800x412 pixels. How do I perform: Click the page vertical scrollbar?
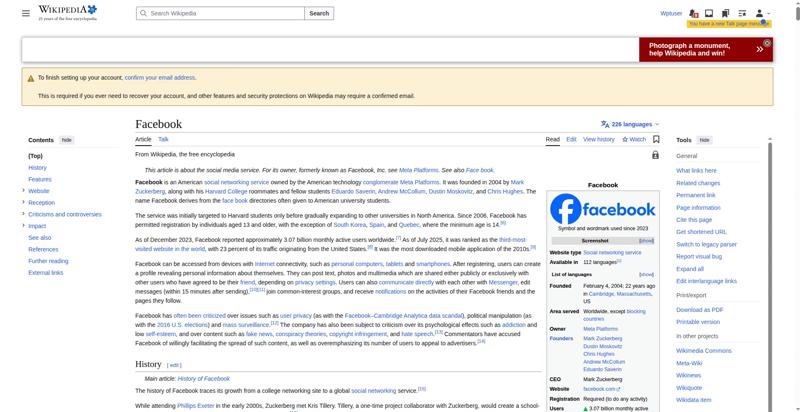point(797,12)
